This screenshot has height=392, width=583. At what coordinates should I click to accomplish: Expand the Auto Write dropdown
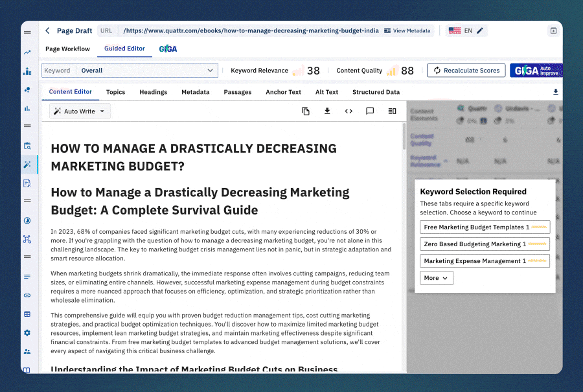[80, 111]
